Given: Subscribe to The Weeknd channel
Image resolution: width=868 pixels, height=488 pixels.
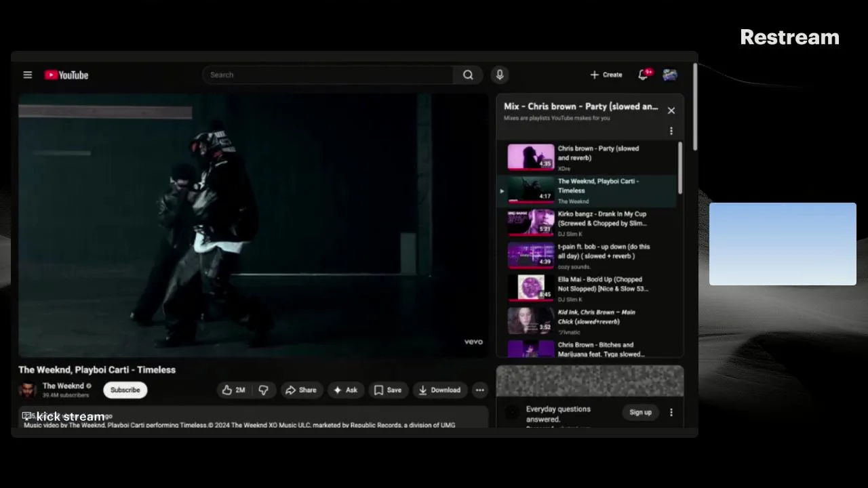Looking at the screenshot, I should point(125,390).
